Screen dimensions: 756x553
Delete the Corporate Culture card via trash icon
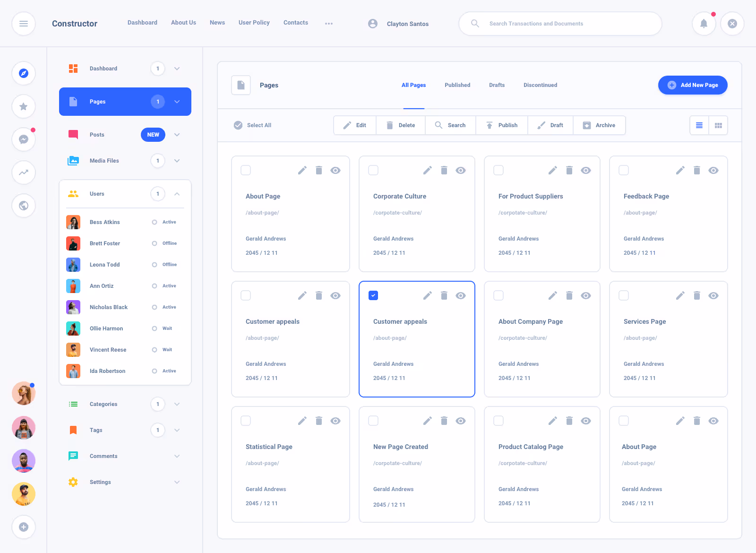click(444, 170)
